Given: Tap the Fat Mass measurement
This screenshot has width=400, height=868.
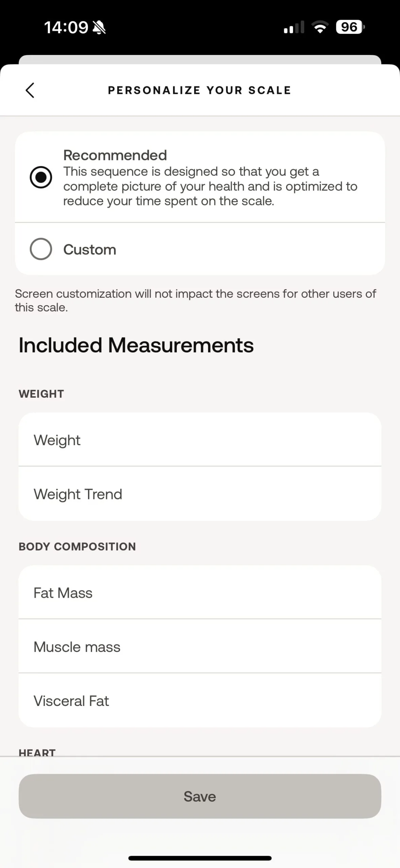Looking at the screenshot, I should [x=200, y=593].
